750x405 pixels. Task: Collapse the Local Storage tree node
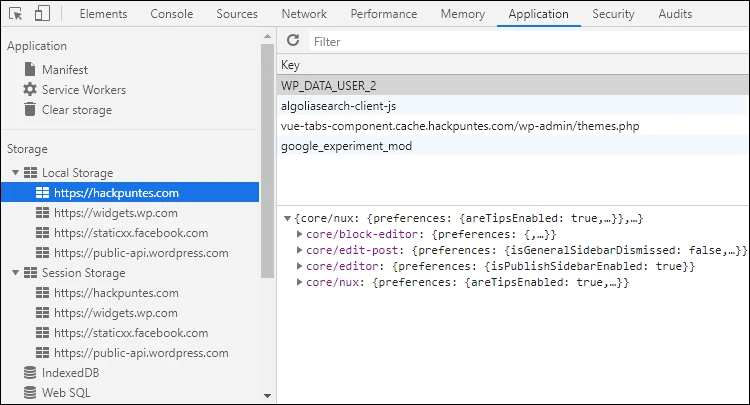(15, 173)
